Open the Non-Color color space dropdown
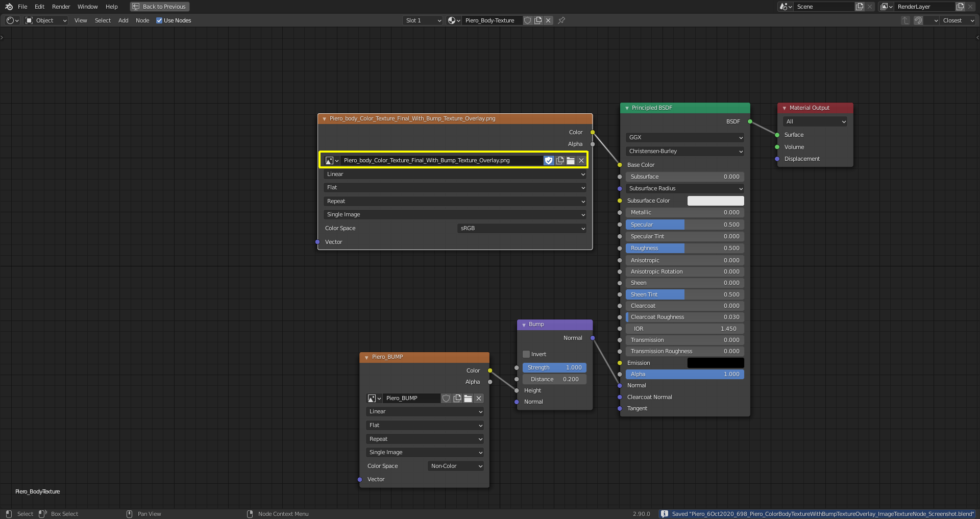The image size is (980, 519). [456, 466]
